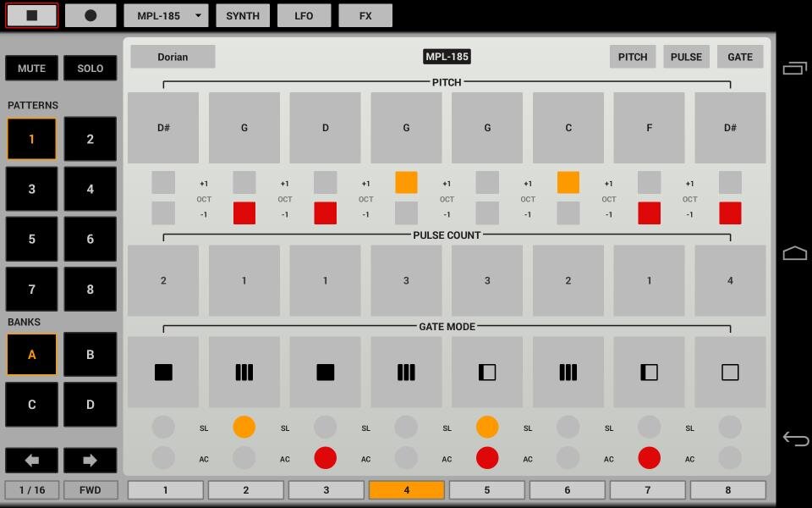Toggle the SOLO button
This screenshot has width=812, height=508.
90,69
